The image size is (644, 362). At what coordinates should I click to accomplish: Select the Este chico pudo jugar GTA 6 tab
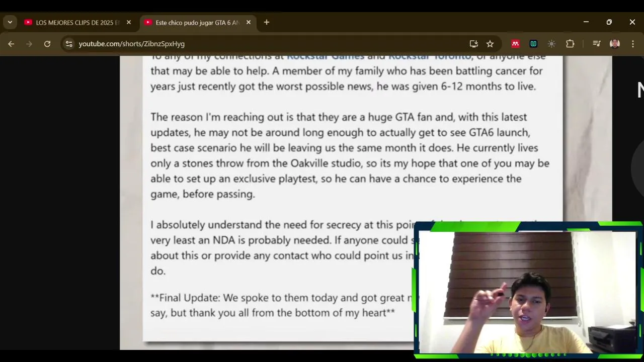(x=197, y=23)
